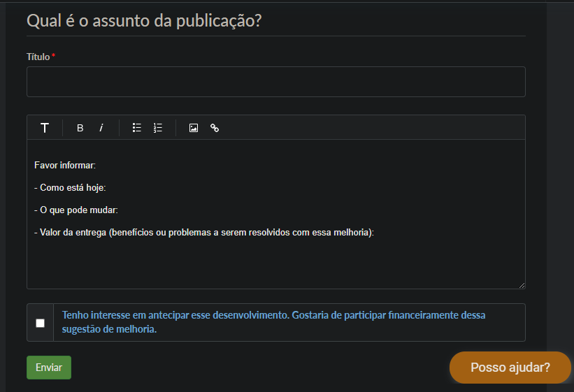The height and width of the screenshot is (392, 574).
Task: Open the Posso ajudar? help chat
Action: click(510, 368)
